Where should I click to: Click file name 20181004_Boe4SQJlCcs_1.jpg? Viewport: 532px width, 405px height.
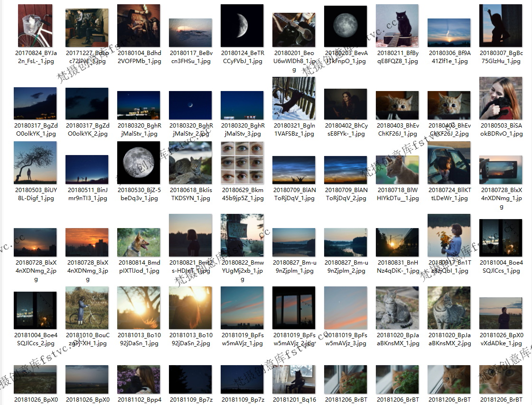[501, 267]
